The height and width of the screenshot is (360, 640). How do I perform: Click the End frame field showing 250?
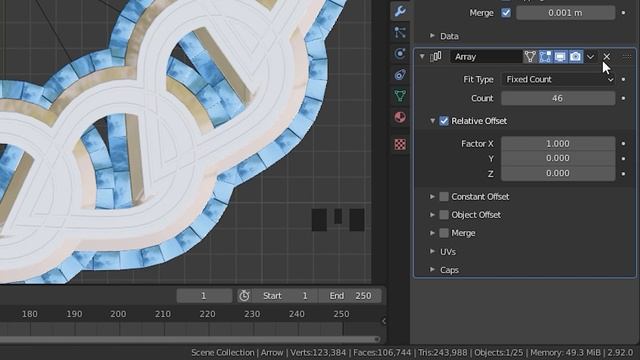(350, 296)
